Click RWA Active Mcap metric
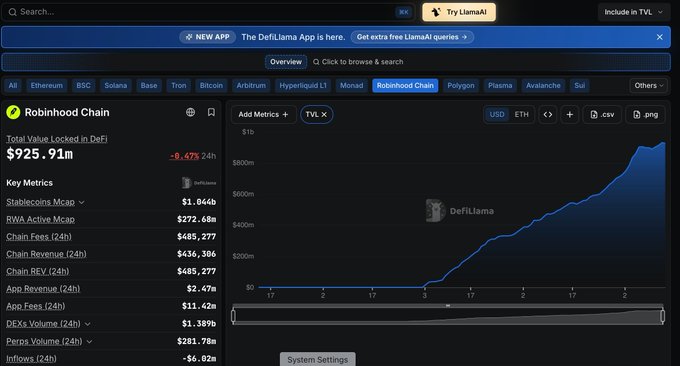 tap(40, 219)
